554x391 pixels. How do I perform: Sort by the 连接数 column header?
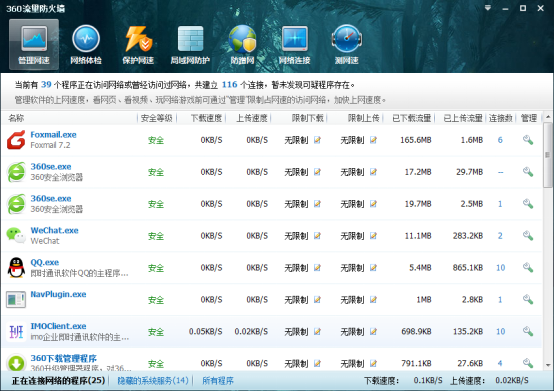coord(501,118)
